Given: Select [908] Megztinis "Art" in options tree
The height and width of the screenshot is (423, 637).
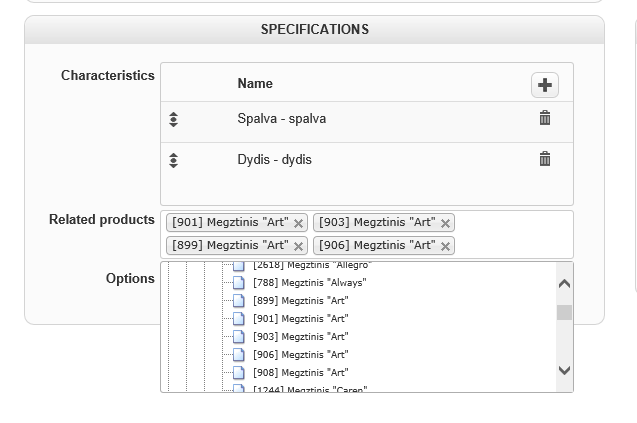Looking at the screenshot, I should 300,373.
